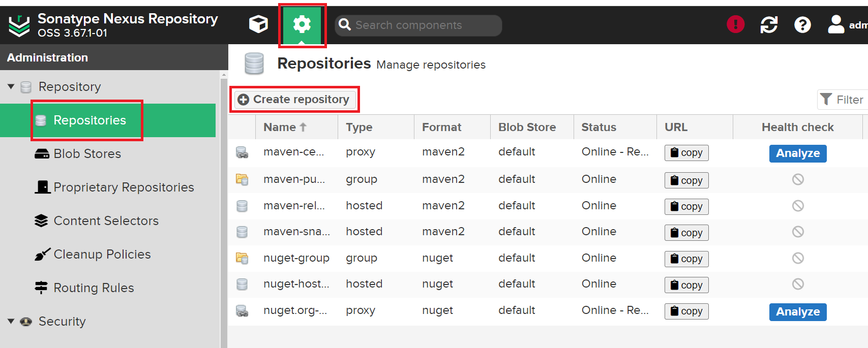Sort repositories by Name column
The image size is (868, 348).
click(296, 127)
